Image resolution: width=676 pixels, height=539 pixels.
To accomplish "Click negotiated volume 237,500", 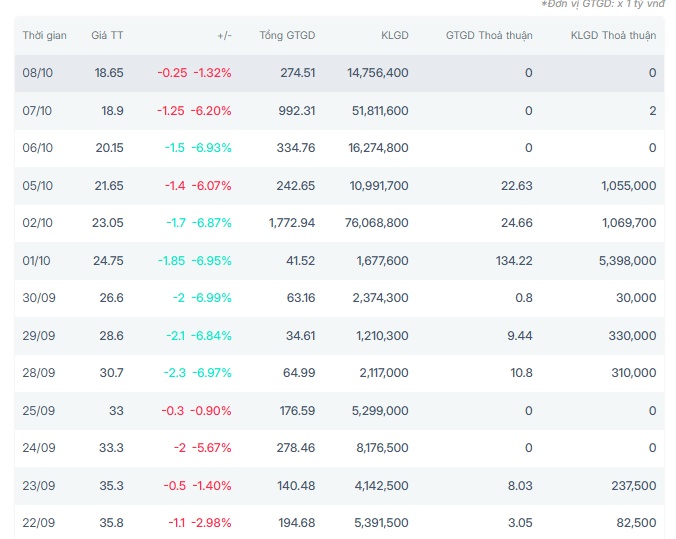I will [634, 486].
